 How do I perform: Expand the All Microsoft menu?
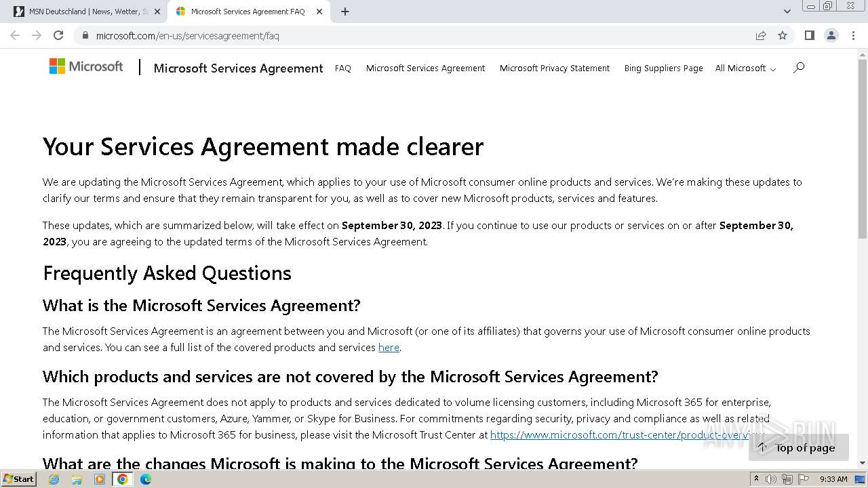point(745,68)
